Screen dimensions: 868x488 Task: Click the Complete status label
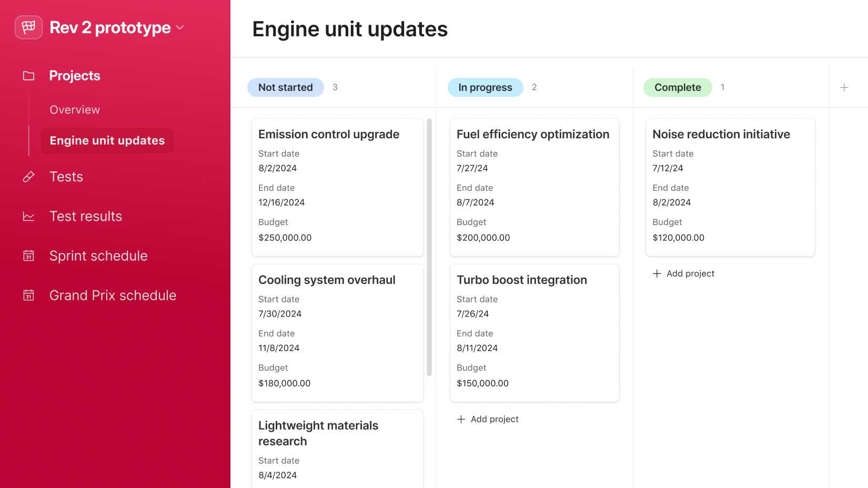point(678,87)
